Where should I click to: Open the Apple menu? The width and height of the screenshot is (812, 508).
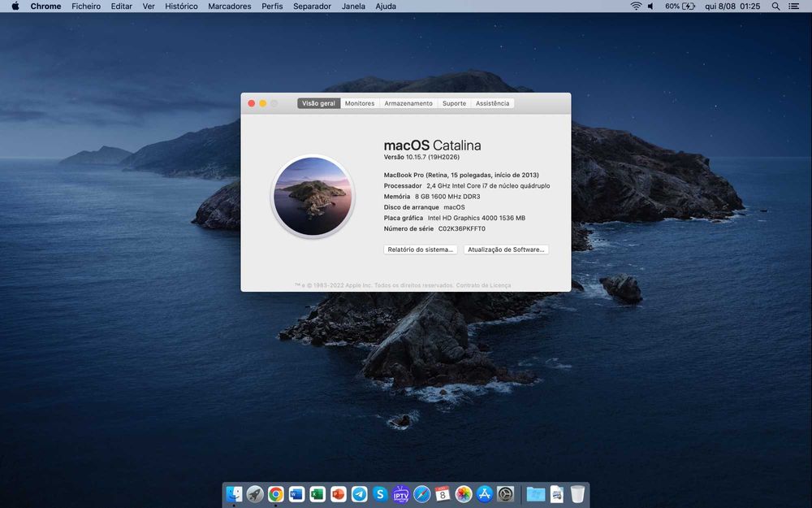tap(15, 7)
